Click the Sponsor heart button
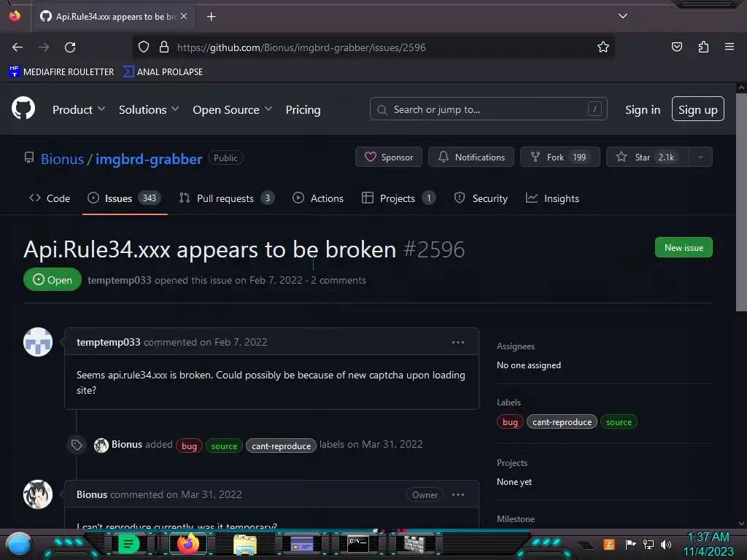747x560 pixels. (389, 157)
